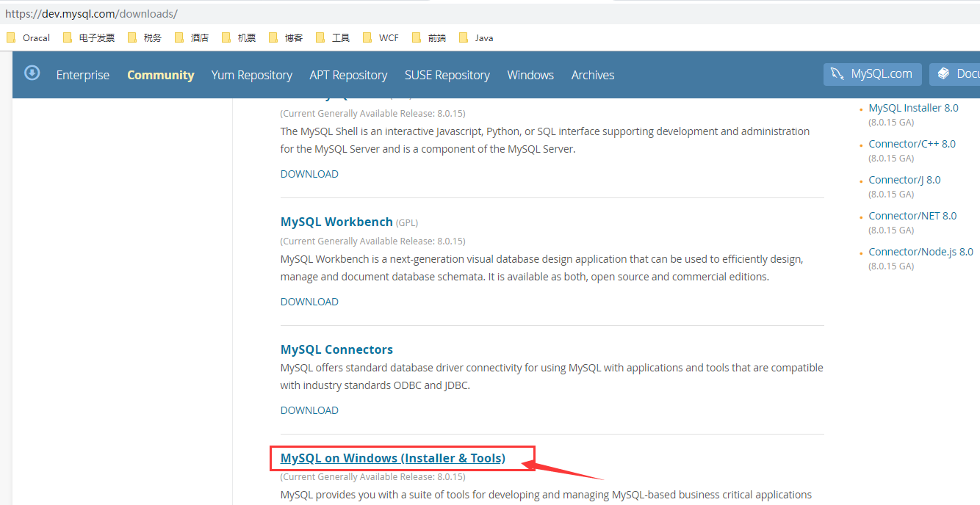The height and width of the screenshot is (505, 980).
Task: Click the MySQL.com button label
Action: coord(882,73)
